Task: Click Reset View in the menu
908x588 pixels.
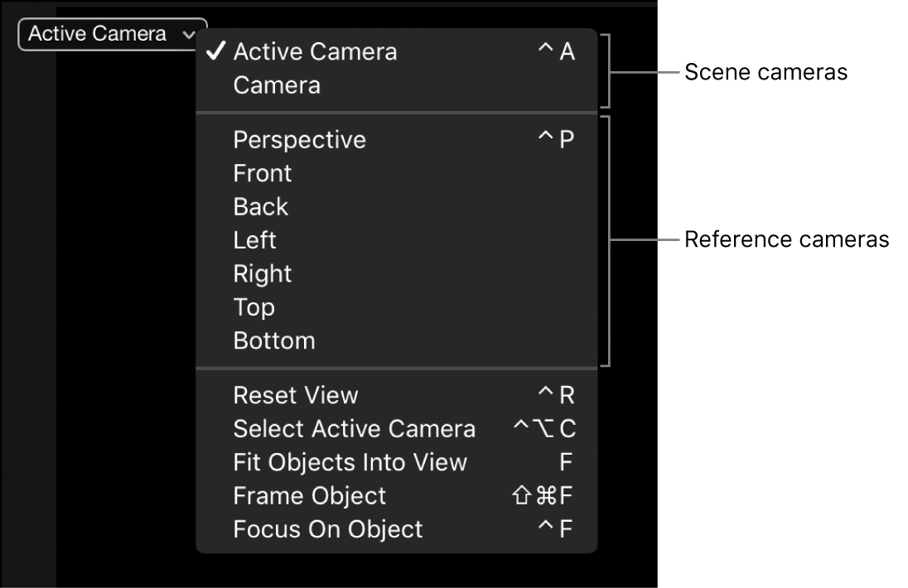Action: (x=296, y=395)
